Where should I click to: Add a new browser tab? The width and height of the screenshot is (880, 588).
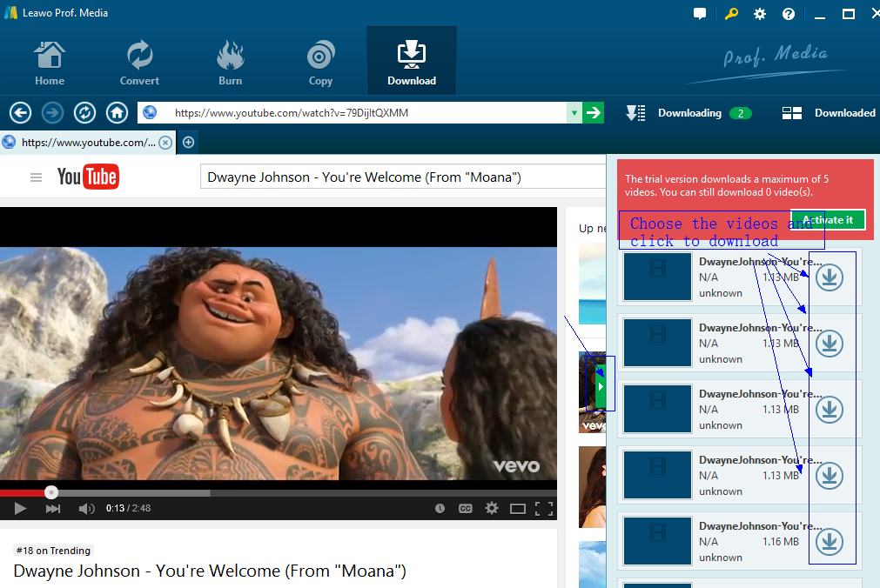[189, 143]
